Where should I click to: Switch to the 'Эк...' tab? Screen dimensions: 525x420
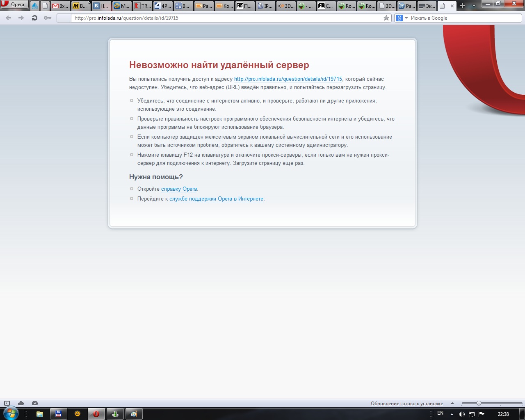[x=427, y=6]
